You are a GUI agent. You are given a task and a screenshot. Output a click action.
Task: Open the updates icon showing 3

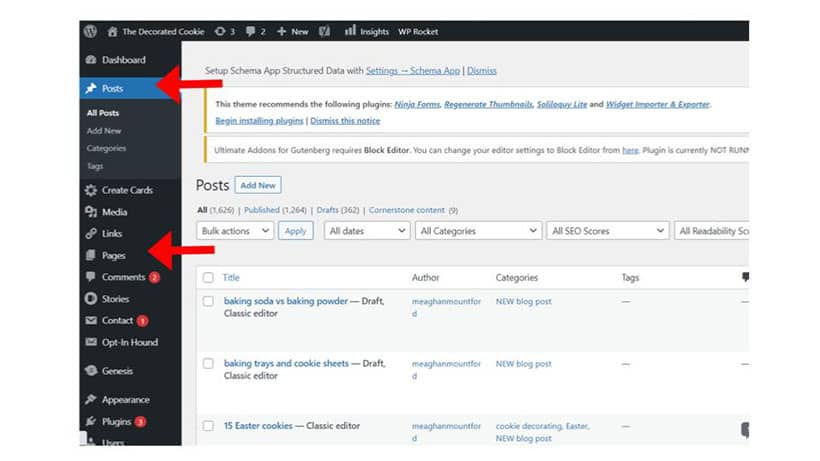click(x=220, y=31)
